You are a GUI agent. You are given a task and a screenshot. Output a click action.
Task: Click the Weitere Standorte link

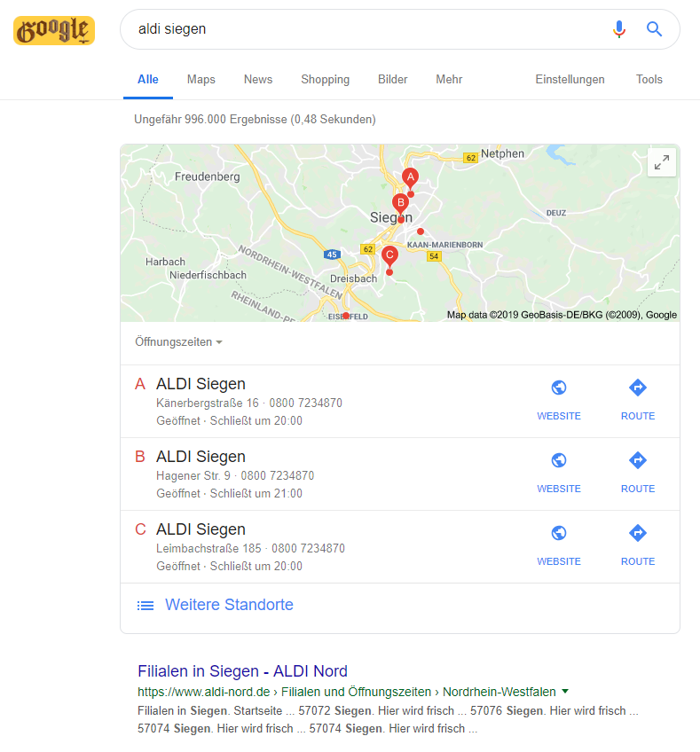(229, 605)
